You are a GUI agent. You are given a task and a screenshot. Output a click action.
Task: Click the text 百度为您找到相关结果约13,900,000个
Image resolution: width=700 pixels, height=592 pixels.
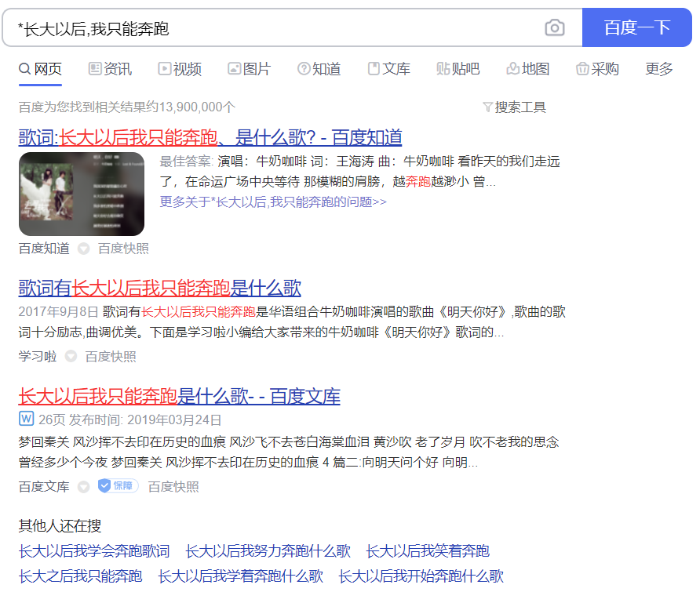click(127, 107)
